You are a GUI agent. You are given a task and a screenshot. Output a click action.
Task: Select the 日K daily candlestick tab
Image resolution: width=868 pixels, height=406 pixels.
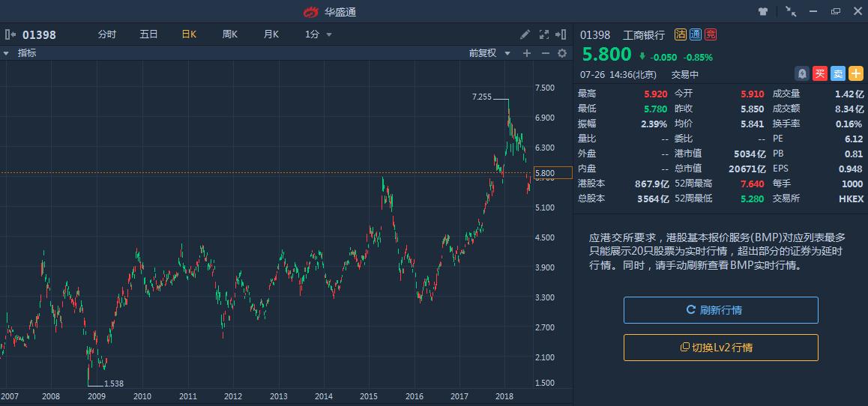[190, 34]
